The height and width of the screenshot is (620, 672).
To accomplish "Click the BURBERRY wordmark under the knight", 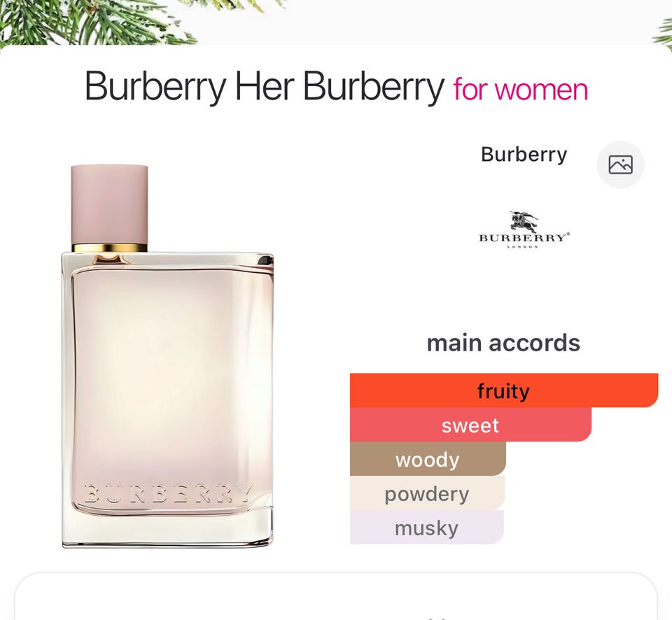I will click(x=524, y=238).
